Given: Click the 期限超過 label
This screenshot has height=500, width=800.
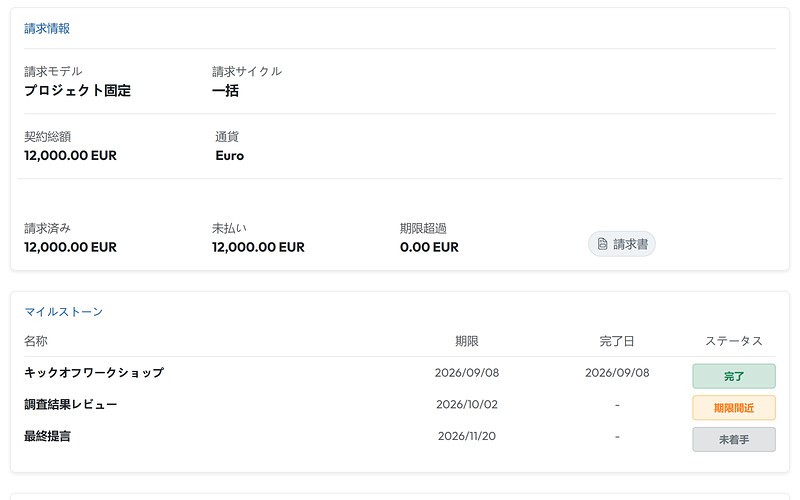Looking at the screenshot, I should pos(423,229).
